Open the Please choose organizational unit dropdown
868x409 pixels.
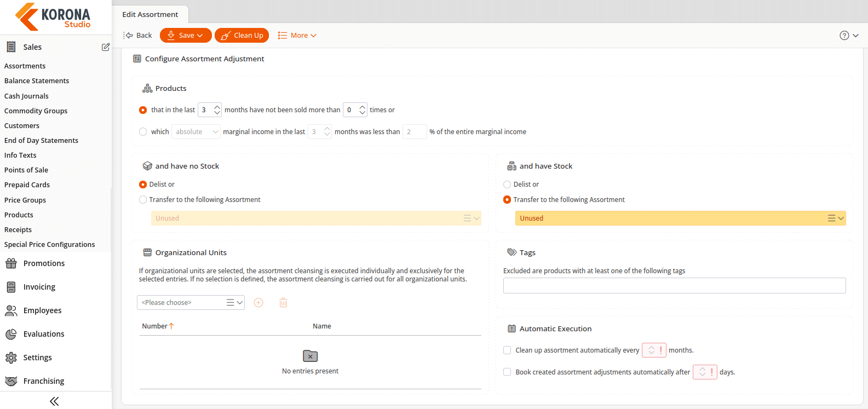pos(191,303)
